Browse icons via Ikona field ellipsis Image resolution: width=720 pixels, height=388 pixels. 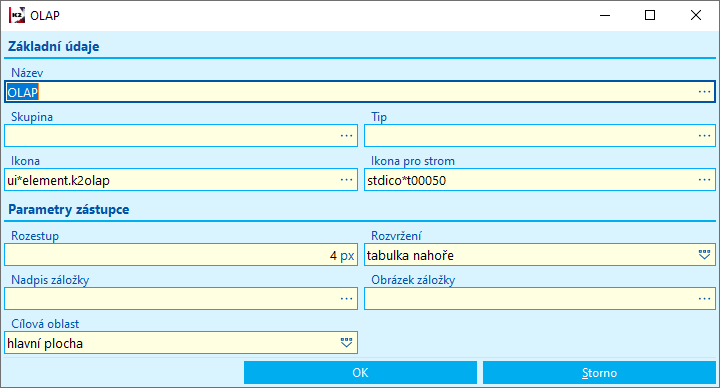click(x=346, y=180)
